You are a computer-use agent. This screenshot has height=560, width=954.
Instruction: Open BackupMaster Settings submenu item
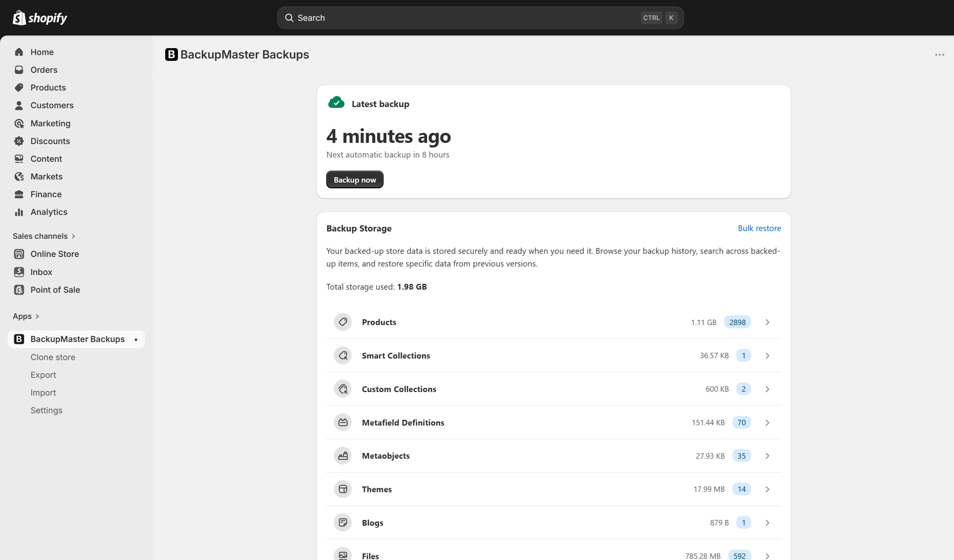click(46, 410)
